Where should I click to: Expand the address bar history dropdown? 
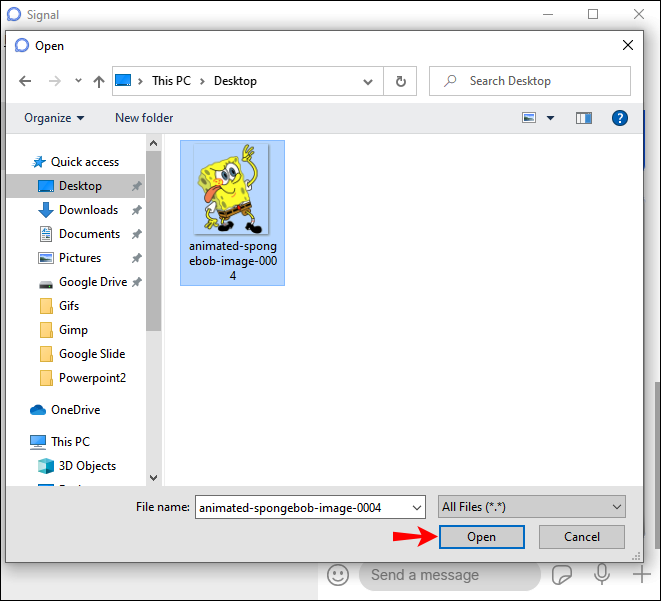coord(368,81)
